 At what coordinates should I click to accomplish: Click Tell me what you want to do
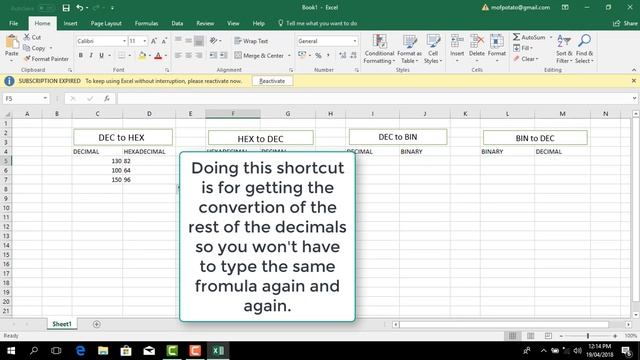pos(318,23)
